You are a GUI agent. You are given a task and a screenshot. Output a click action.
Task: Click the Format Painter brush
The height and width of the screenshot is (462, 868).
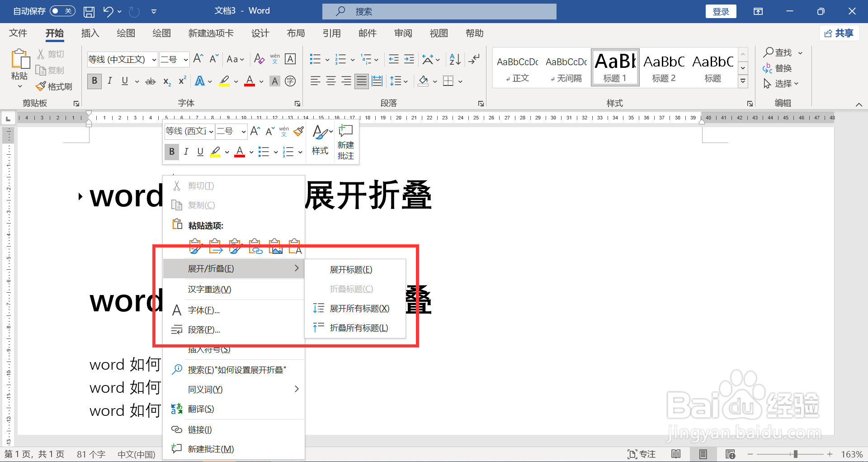[54, 86]
